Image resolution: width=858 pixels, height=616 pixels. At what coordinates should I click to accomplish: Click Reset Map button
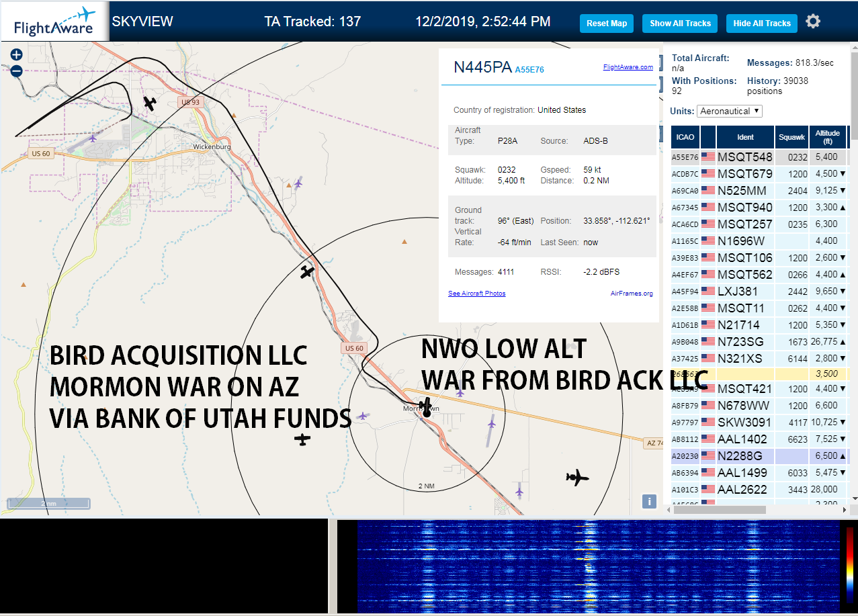(607, 24)
